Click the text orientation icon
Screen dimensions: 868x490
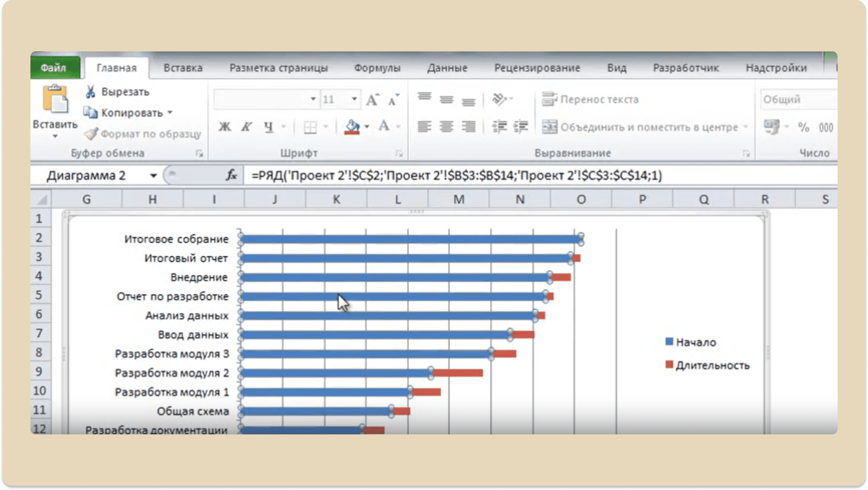pos(500,99)
